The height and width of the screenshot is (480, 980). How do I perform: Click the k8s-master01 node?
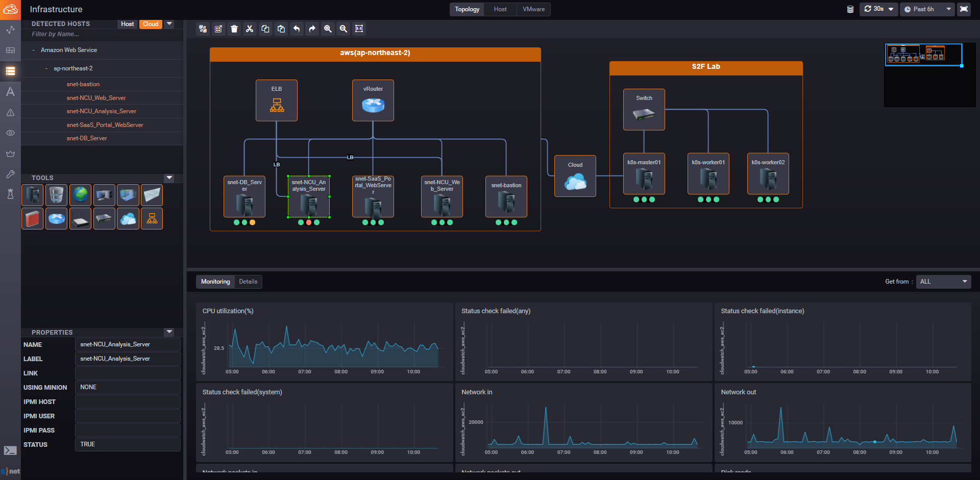tap(644, 174)
